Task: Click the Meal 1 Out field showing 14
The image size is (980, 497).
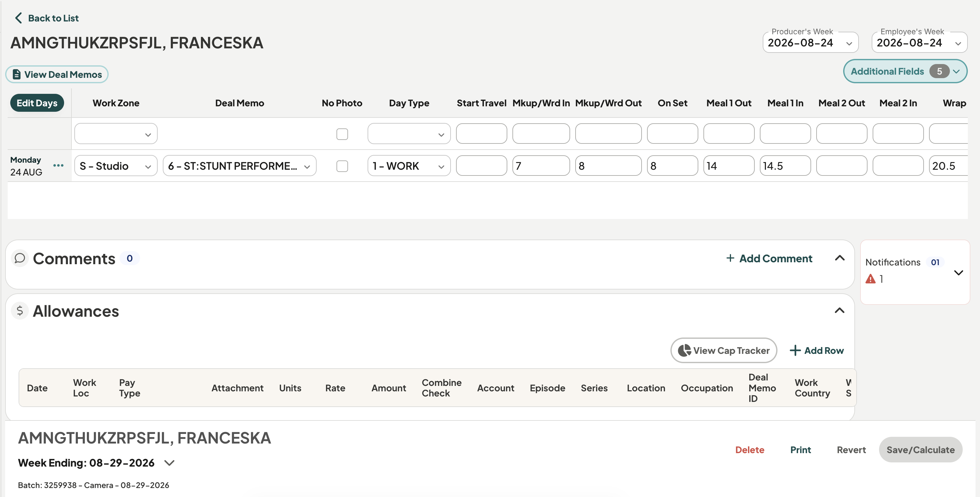Action: pyautogui.click(x=728, y=166)
